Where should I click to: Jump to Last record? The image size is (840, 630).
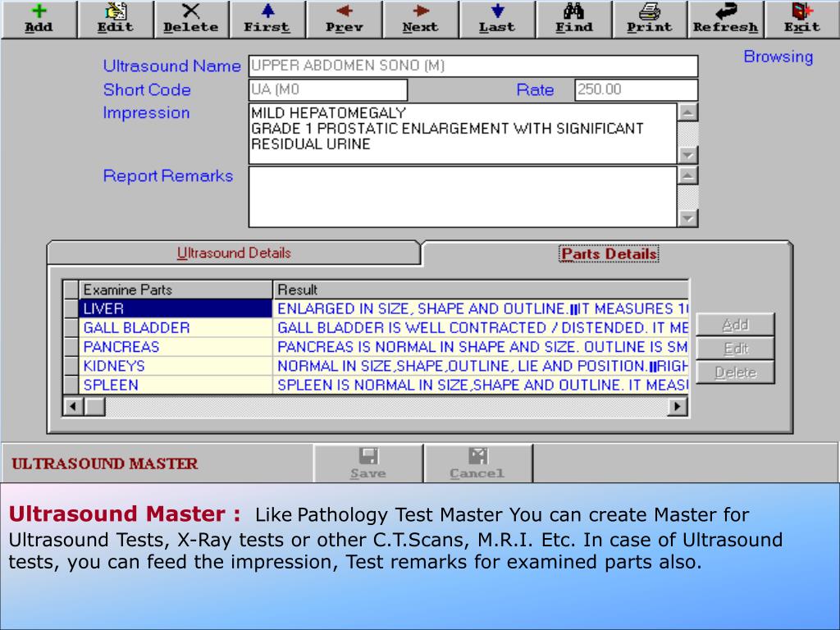tap(497, 20)
